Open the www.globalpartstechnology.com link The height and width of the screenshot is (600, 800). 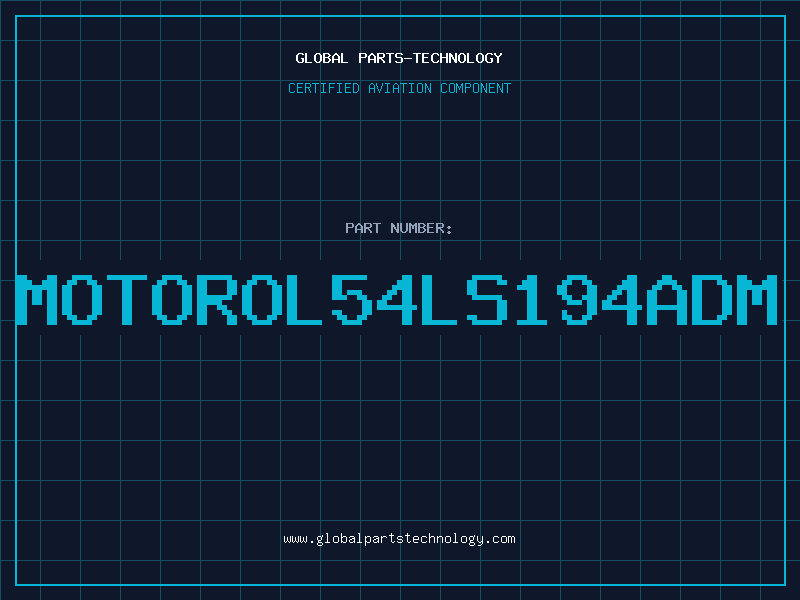399,539
